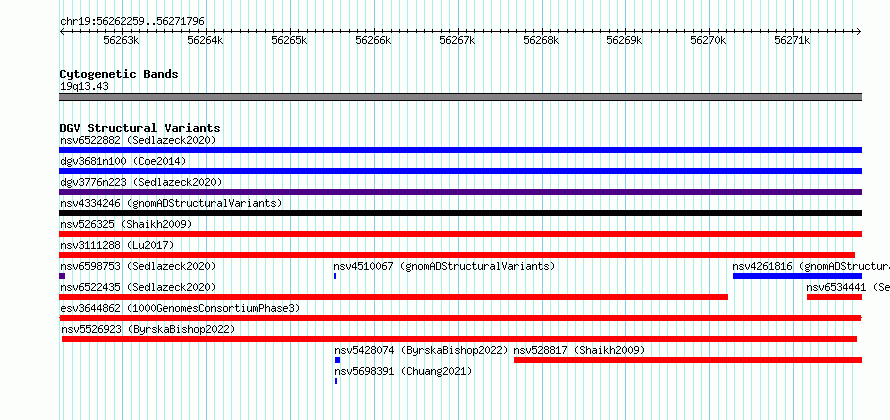The width and height of the screenshot is (890, 420).
Task: Click the tiny blue marker under nsv5698391
Action: coord(335,381)
